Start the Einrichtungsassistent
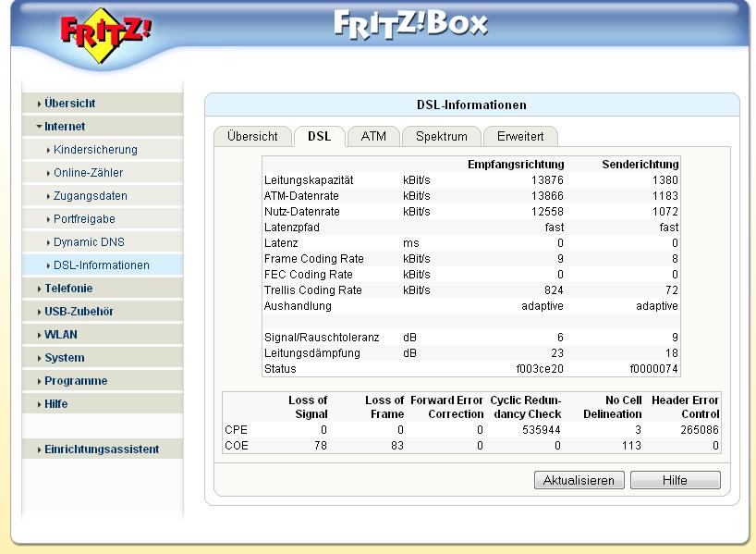Image resolution: width=756 pixels, height=554 pixels. click(102, 449)
